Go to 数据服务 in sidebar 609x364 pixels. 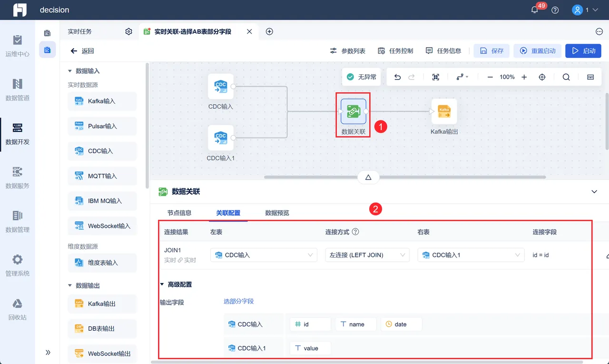[18, 177]
